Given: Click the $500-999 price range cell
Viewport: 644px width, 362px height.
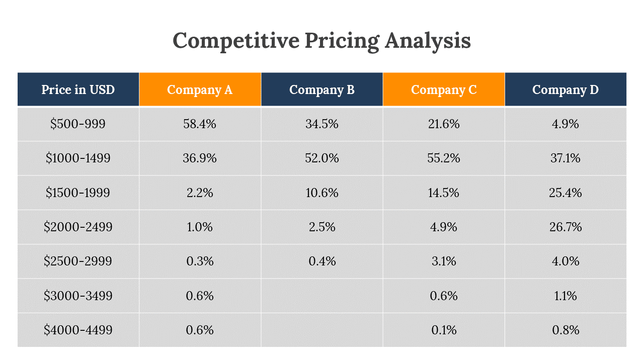Looking at the screenshot, I should [78, 124].
